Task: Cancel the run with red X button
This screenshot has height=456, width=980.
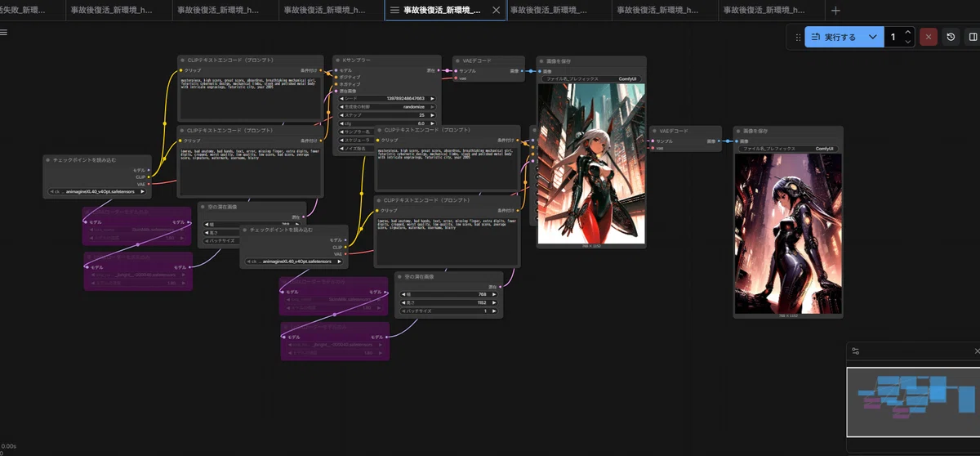Action: (929, 38)
